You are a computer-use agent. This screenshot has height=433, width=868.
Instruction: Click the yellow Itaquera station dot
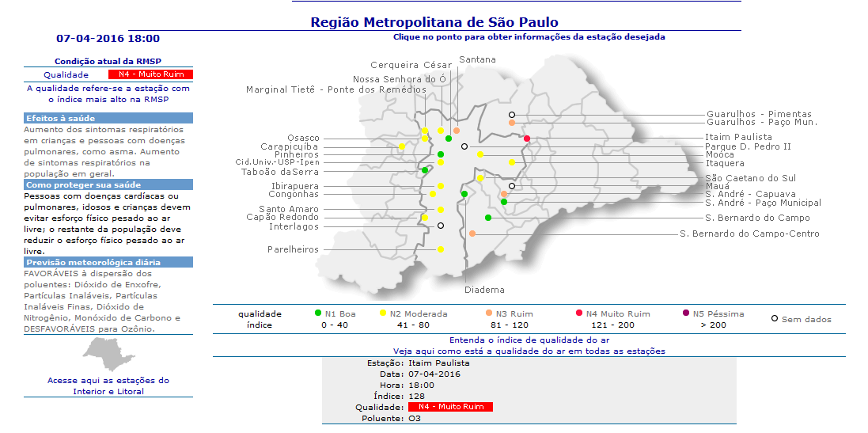[512, 162]
